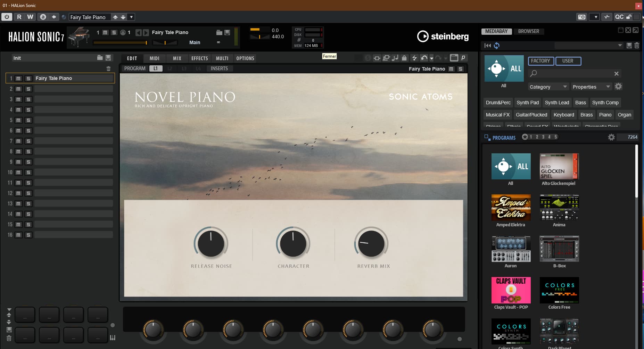The image size is (644, 349).
Task: Solo slot 12 in the rack
Action: pos(28,193)
